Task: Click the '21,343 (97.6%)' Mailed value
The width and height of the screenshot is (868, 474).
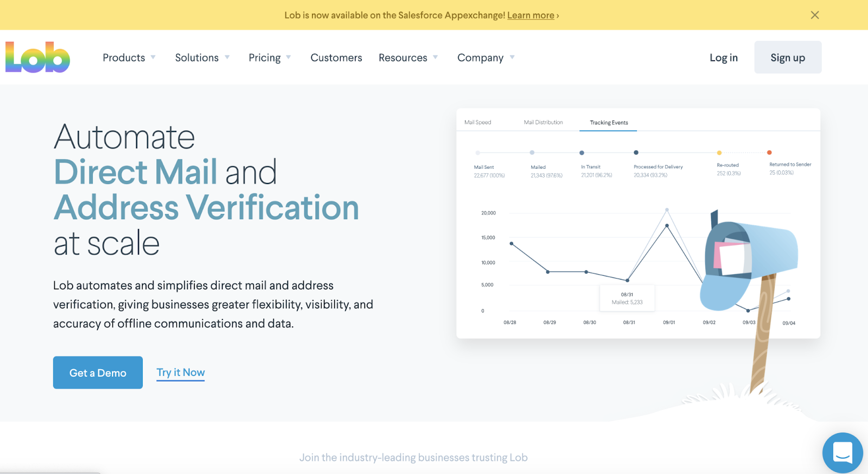Action: click(x=546, y=175)
